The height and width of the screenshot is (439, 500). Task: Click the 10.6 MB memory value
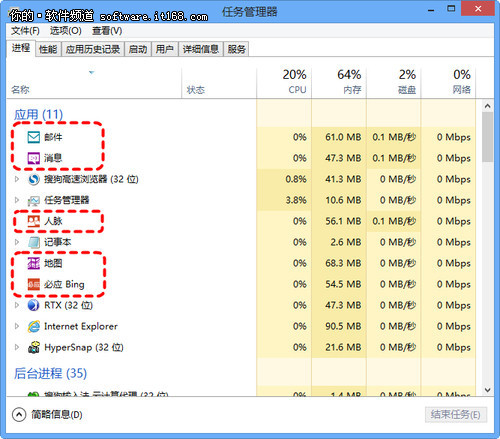[x=343, y=200]
